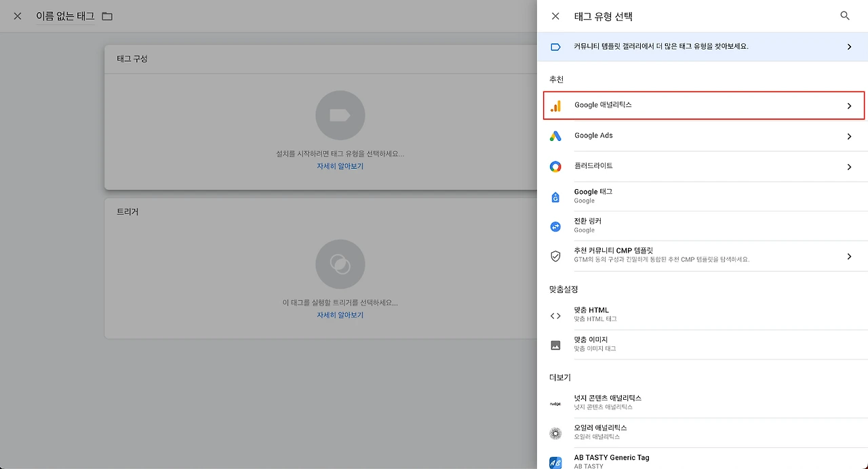Select Google 태그 tag type

pos(703,197)
